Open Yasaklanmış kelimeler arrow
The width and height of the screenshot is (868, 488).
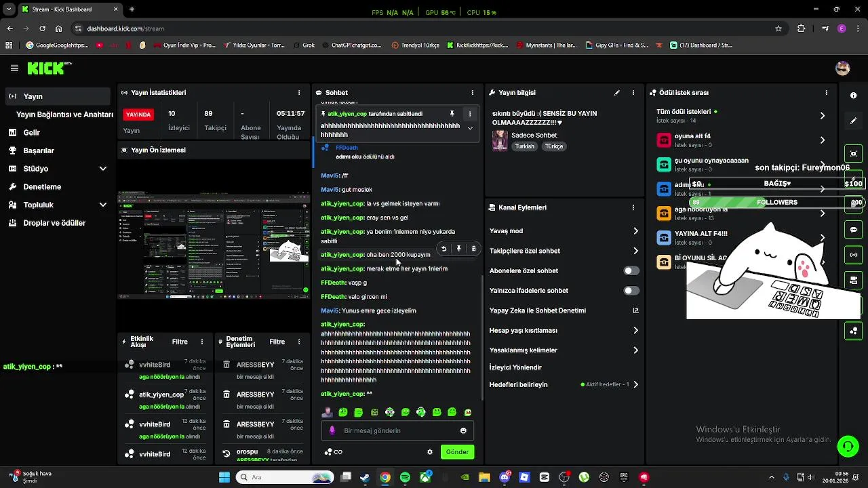(635, 350)
